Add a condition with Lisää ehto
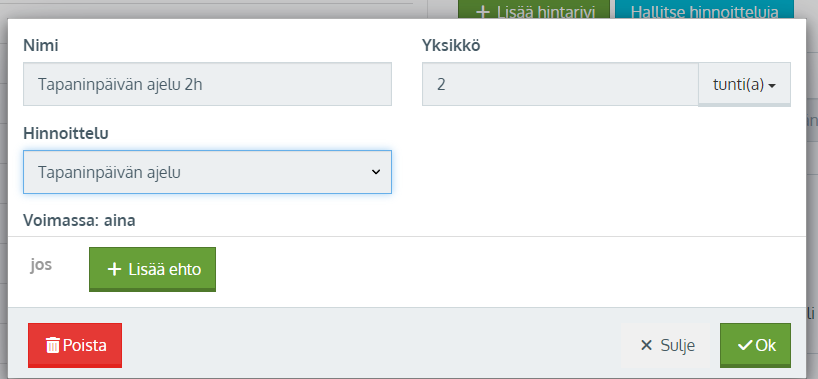 pos(152,269)
